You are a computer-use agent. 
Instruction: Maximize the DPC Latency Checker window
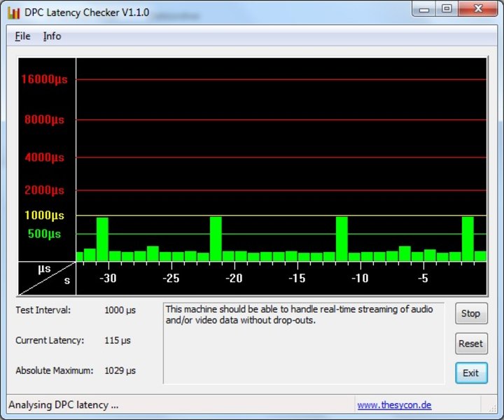point(447,9)
